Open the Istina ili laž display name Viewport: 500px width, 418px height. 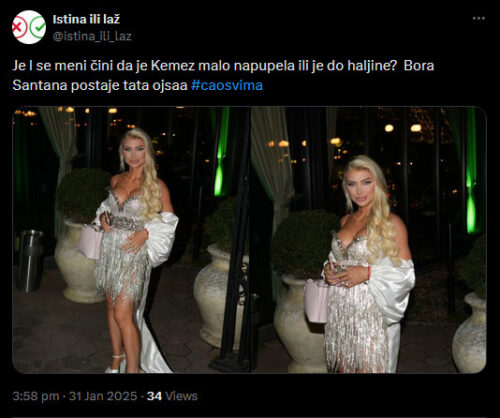click(86, 20)
